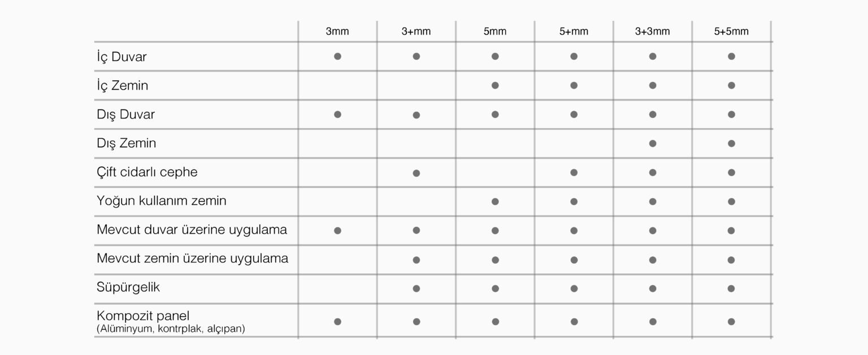Select Çift cidarlı cephe dot under 3+mm

click(416, 173)
